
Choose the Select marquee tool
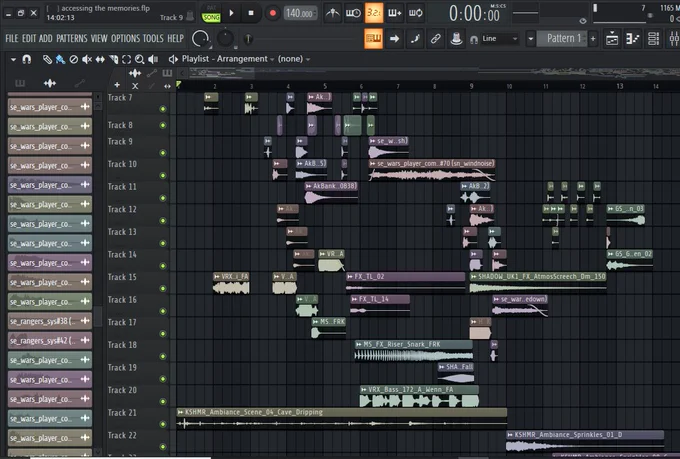click(x=126, y=59)
